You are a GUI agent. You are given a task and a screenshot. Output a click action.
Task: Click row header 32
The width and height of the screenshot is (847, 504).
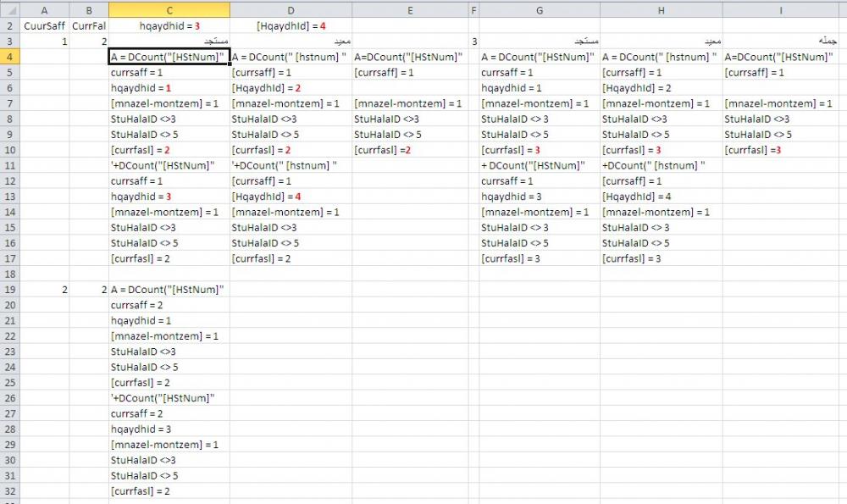point(9,491)
